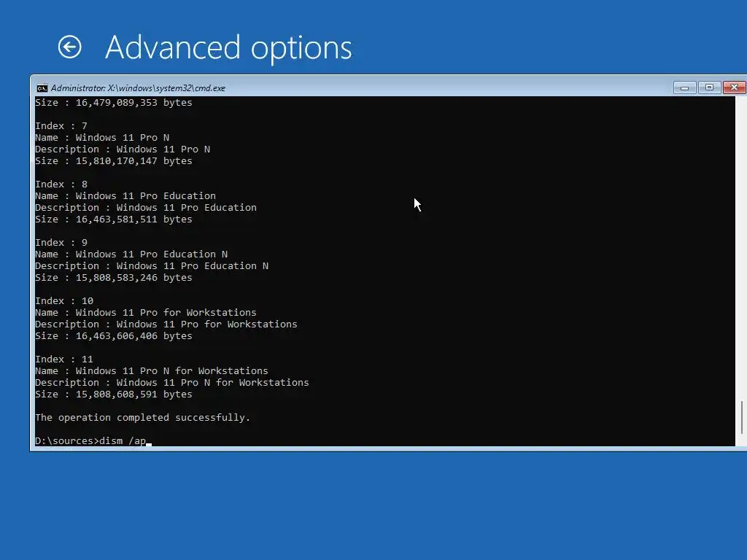Click the 'Index : 7' line
This screenshot has height=560, width=747.
point(61,125)
